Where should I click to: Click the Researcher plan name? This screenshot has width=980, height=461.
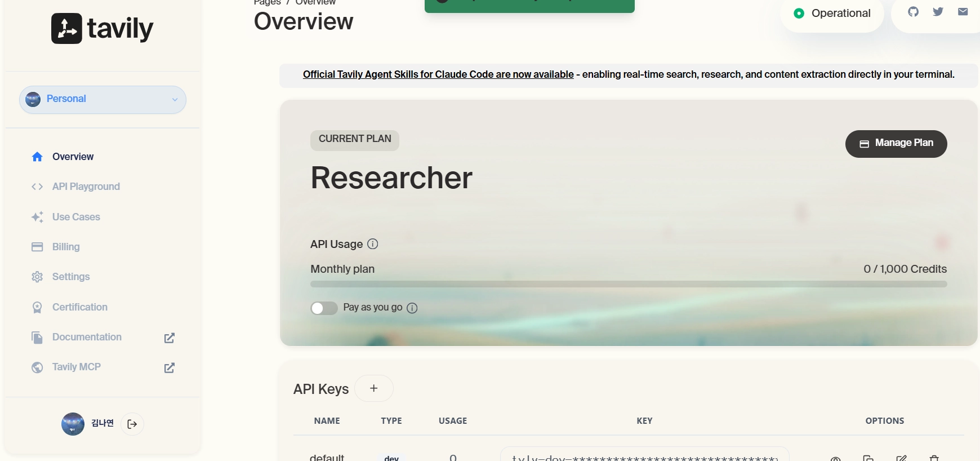pos(391,178)
